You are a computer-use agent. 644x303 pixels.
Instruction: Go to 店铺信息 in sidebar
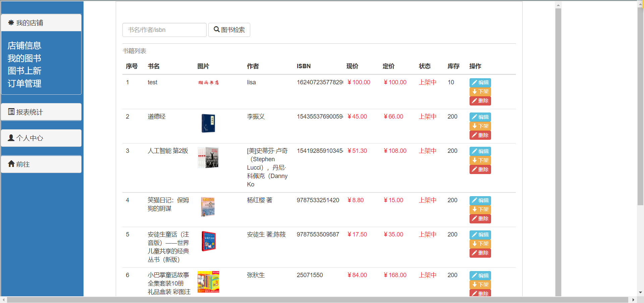pos(24,46)
